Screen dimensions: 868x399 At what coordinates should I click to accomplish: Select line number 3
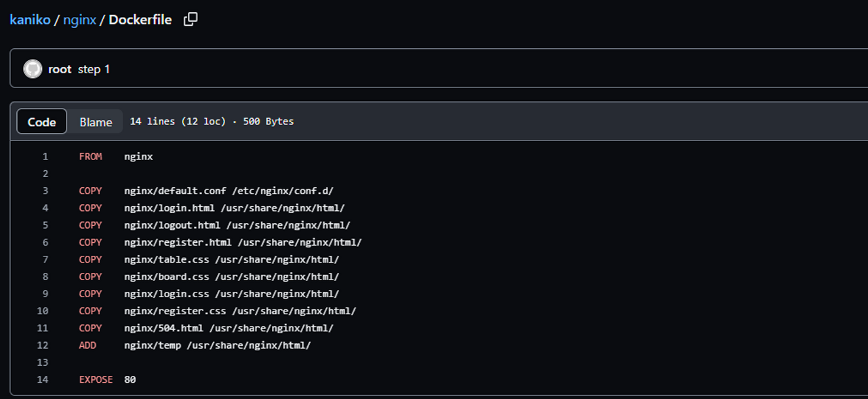click(x=45, y=191)
